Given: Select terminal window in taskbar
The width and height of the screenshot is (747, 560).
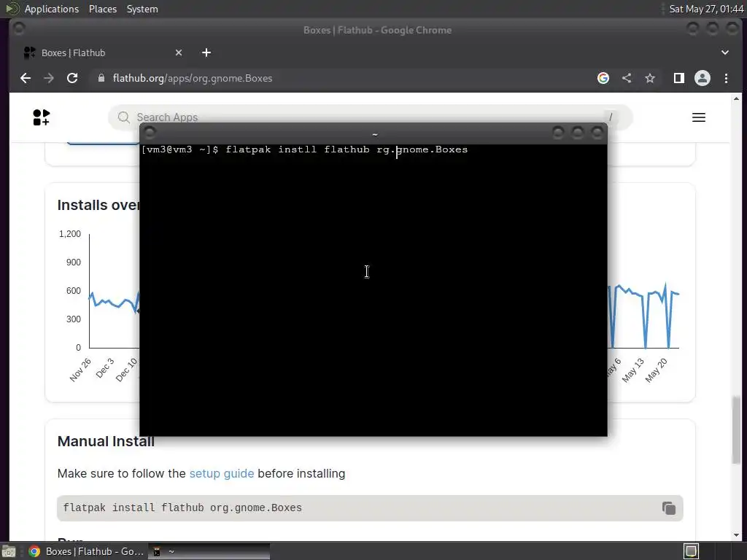Looking at the screenshot, I should click(209, 551).
